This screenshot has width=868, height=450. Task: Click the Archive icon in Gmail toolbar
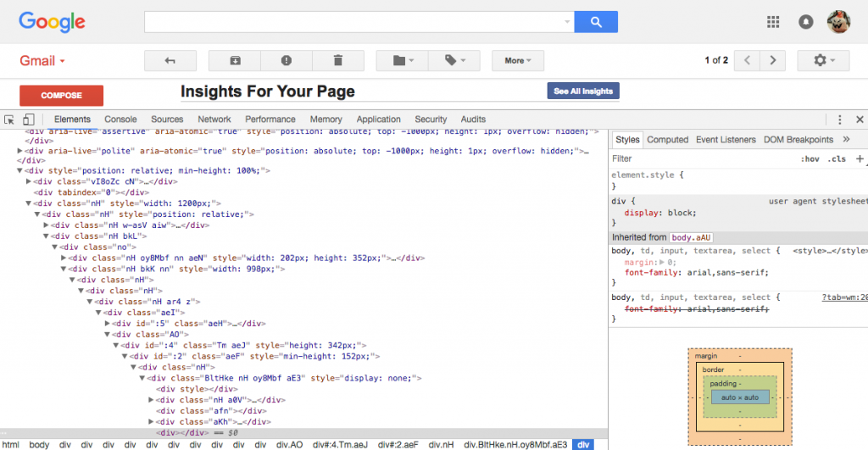235,60
